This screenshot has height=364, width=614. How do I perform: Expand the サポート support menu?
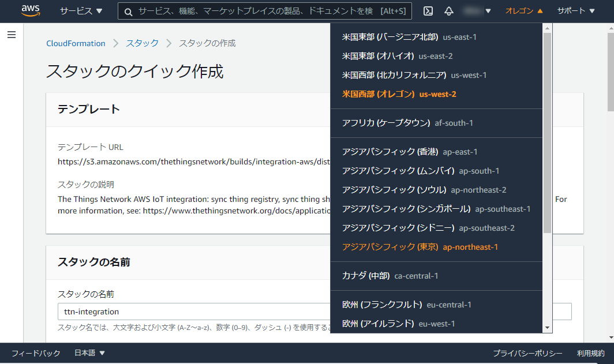tap(576, 11)
